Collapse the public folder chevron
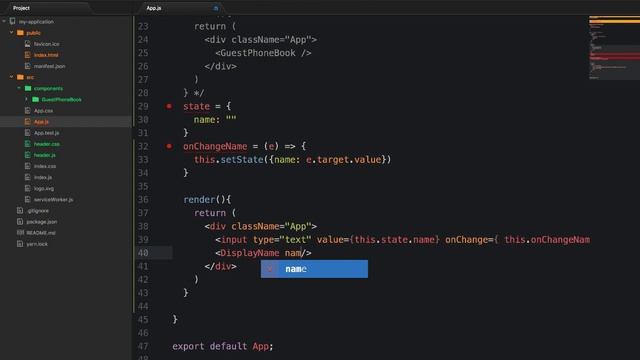Viewport: 640px width, 360px height. 11,33
